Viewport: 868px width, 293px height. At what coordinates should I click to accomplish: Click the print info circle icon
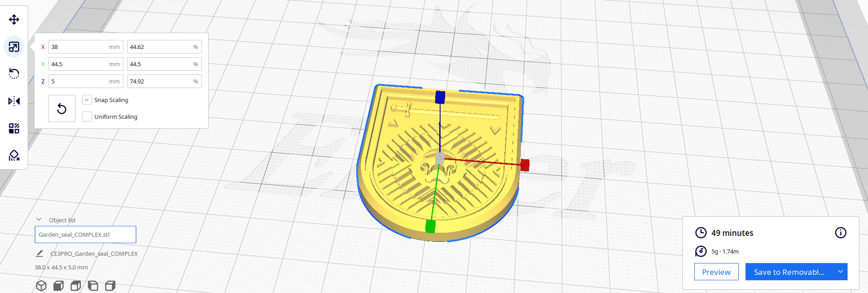(x=840, y=233)
